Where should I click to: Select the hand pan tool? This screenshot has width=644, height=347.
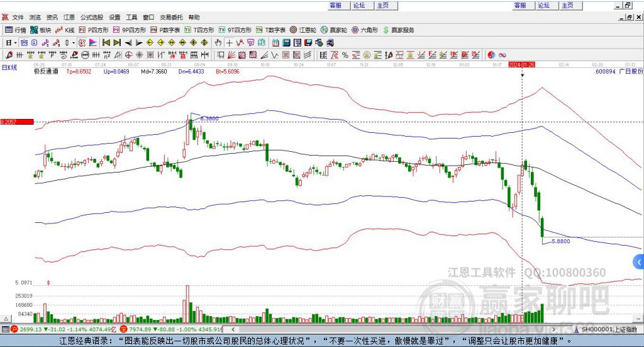218,43
